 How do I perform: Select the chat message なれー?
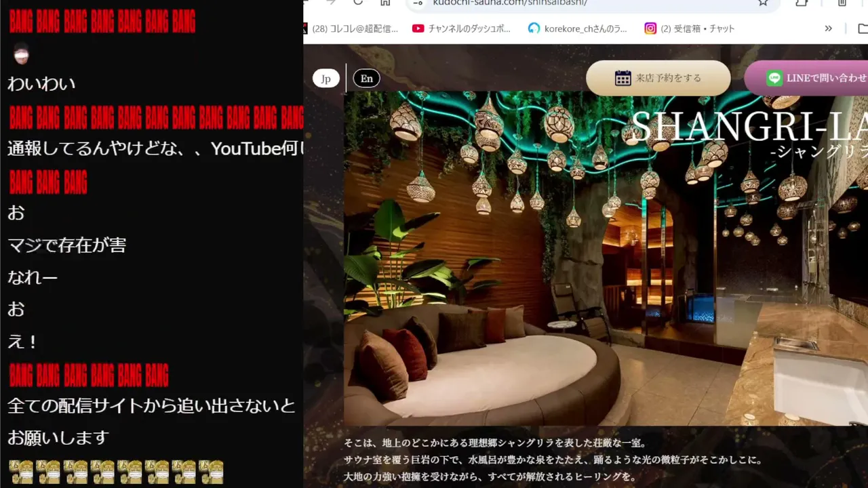tap(33, 277)
